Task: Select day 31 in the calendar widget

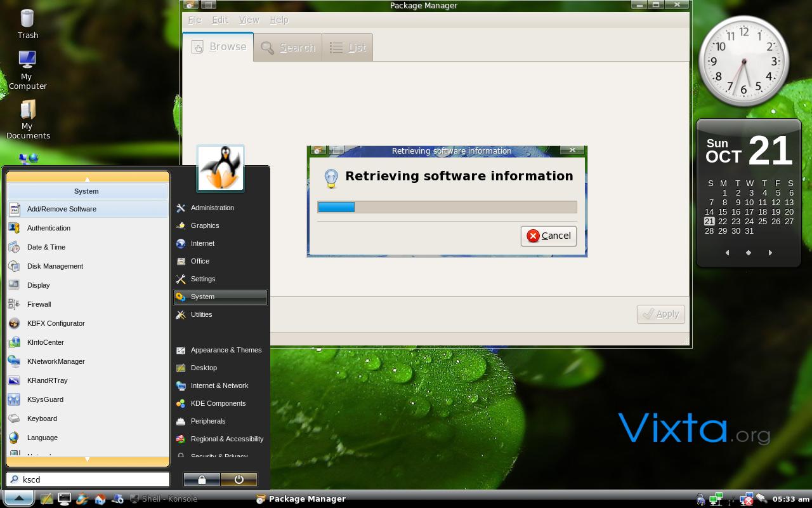Action: (x=749, y=231)
